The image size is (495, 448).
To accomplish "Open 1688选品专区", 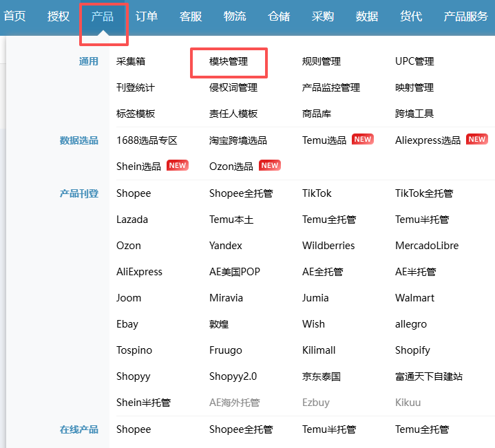I will (147, 140).
